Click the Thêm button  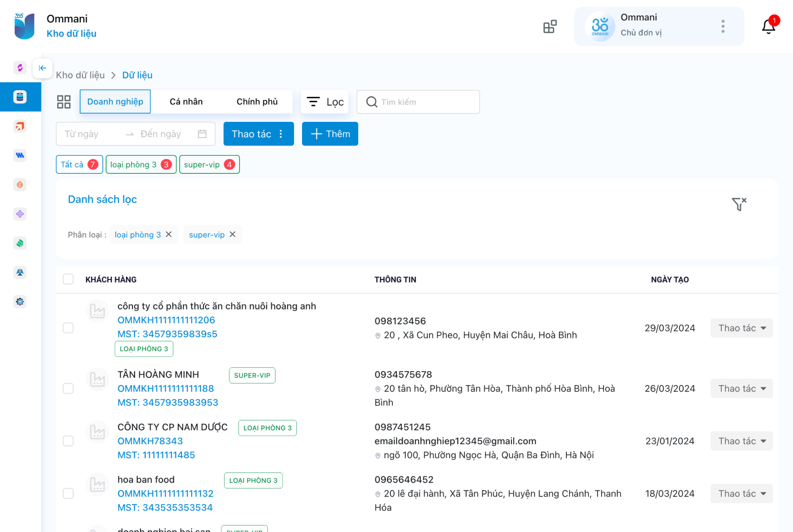(x=330, y=134)
